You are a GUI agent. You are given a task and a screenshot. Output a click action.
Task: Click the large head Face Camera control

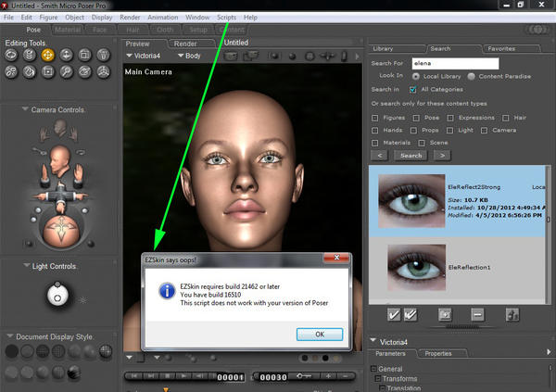click(x=59, y=160)
